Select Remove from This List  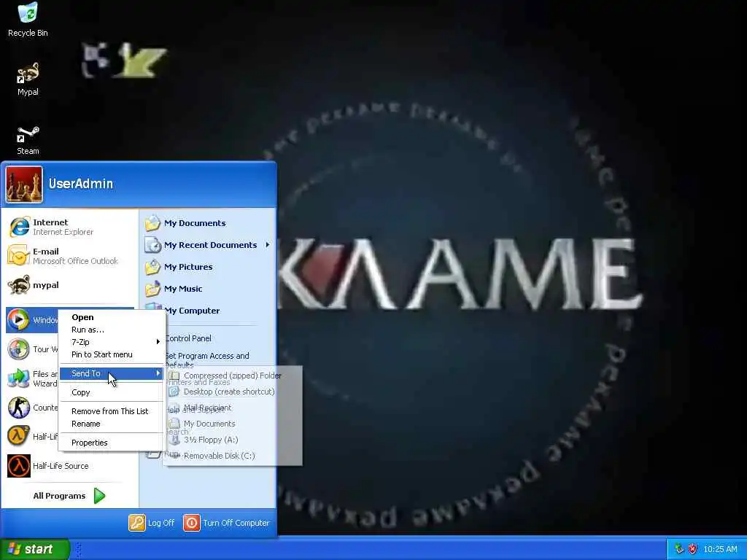(111, 411)
